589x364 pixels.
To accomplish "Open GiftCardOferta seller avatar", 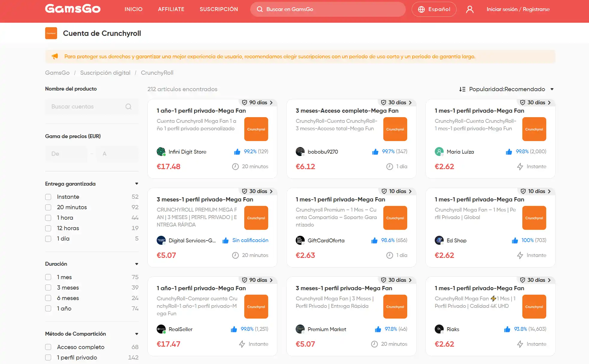I will [300, 240].
